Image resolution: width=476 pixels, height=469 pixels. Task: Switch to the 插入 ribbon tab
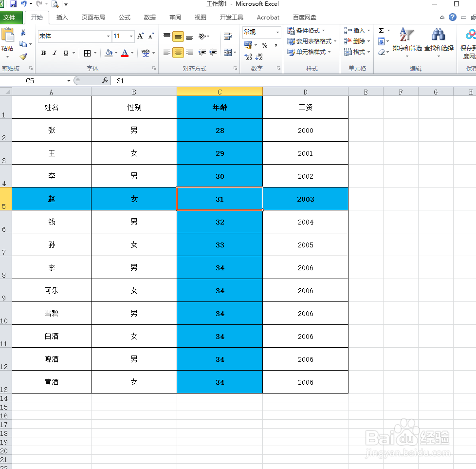[62, 17]
